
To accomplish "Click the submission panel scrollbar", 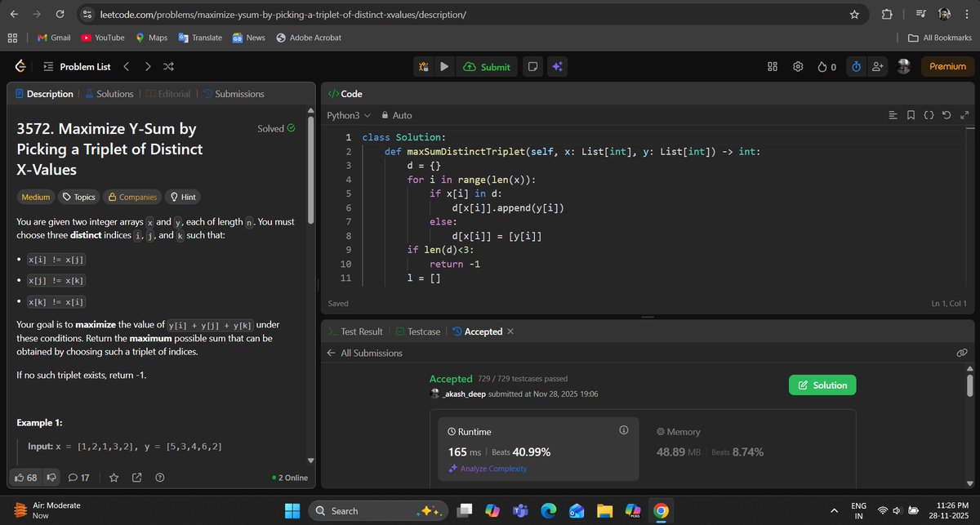I will (x=969, y=385).
